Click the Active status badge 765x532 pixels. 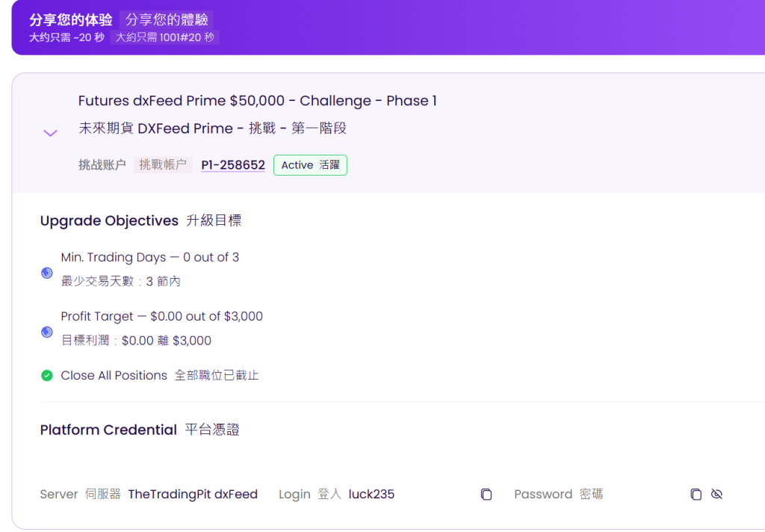click(x=310, y=165)
